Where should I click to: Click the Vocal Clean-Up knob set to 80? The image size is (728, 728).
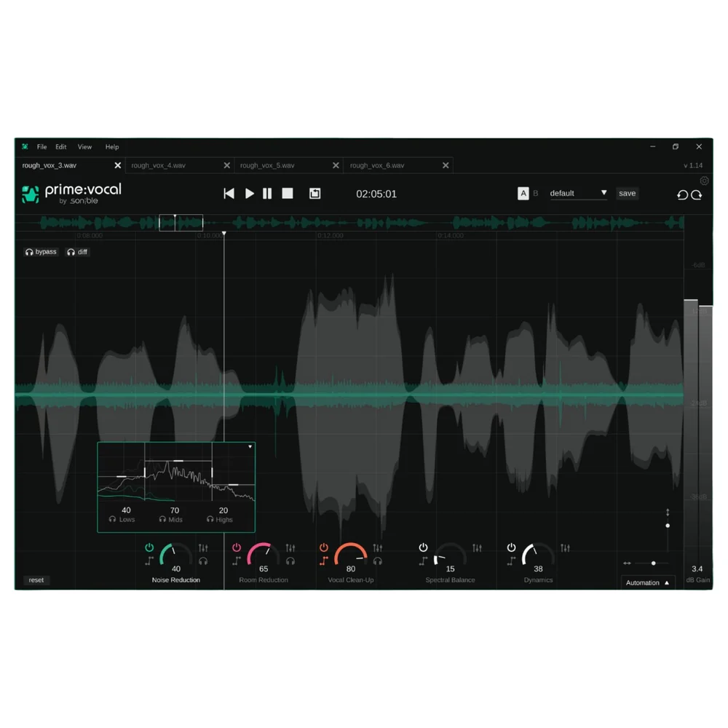tap(351, 555)
